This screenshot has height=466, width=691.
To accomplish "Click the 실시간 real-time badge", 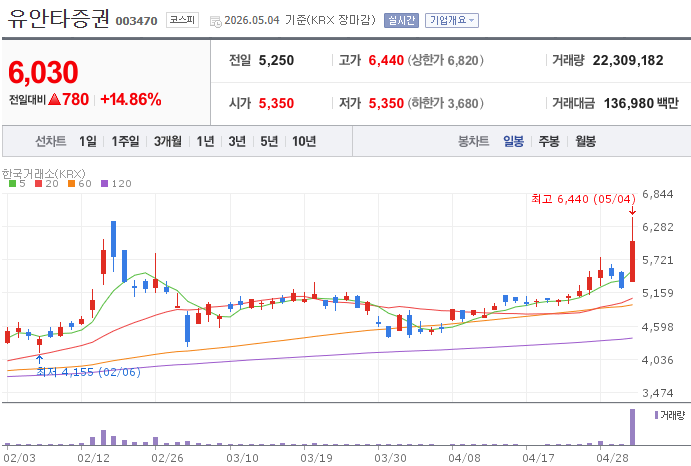I will (x=401, y=20).
